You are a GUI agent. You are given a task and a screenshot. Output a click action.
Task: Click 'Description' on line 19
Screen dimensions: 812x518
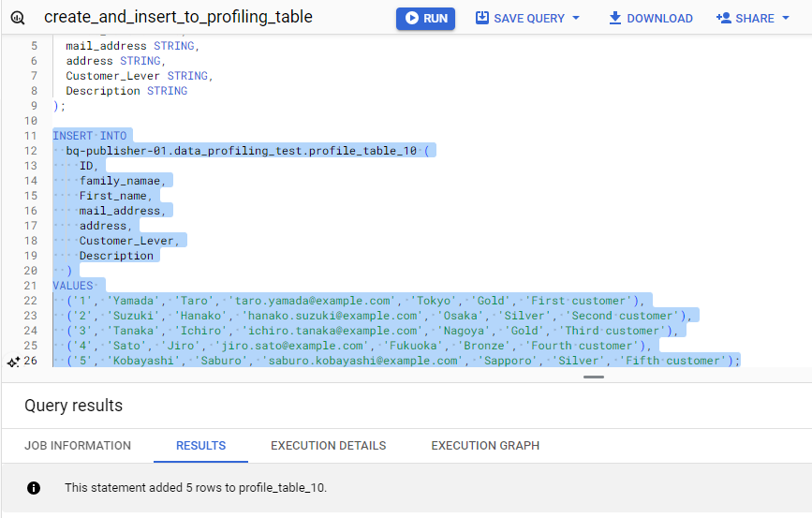coord(116,256)
